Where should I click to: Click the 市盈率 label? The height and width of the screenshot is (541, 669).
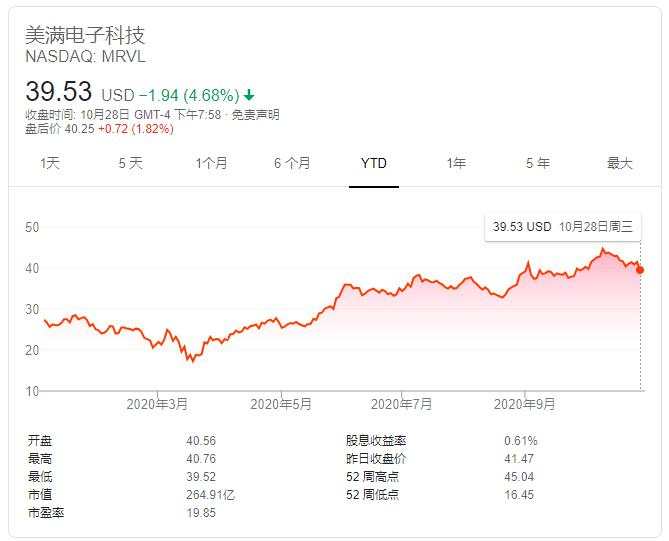pyautogui.click(x=46, y=512)
